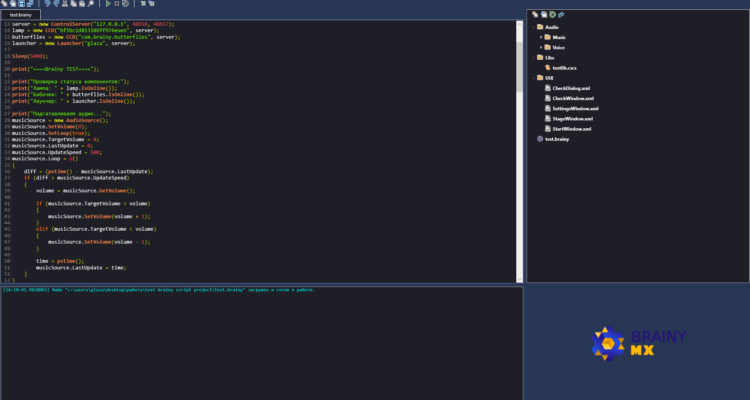This screenshot has width=750, height=400.
Task: Click the green Refresh icon in project panel
Action: 552,15
